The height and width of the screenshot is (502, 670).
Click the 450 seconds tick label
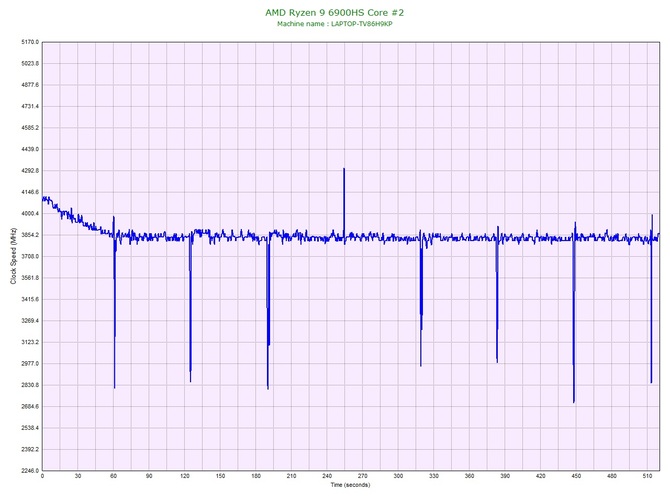pos(576,476)
